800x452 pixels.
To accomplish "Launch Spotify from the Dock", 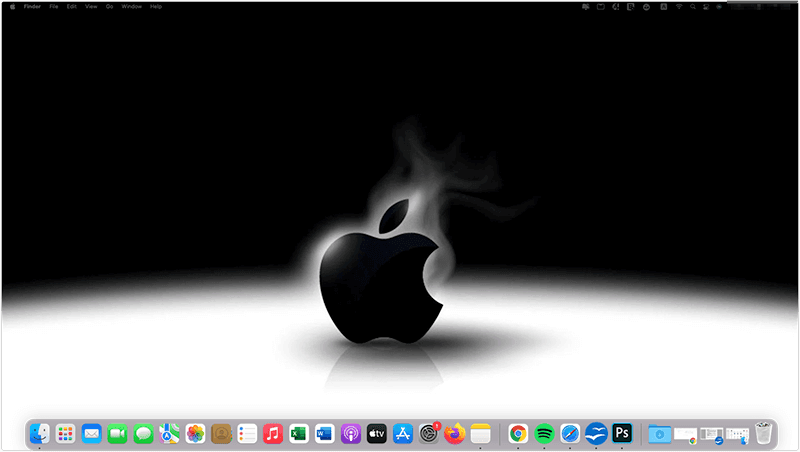I will pos(545,433).
